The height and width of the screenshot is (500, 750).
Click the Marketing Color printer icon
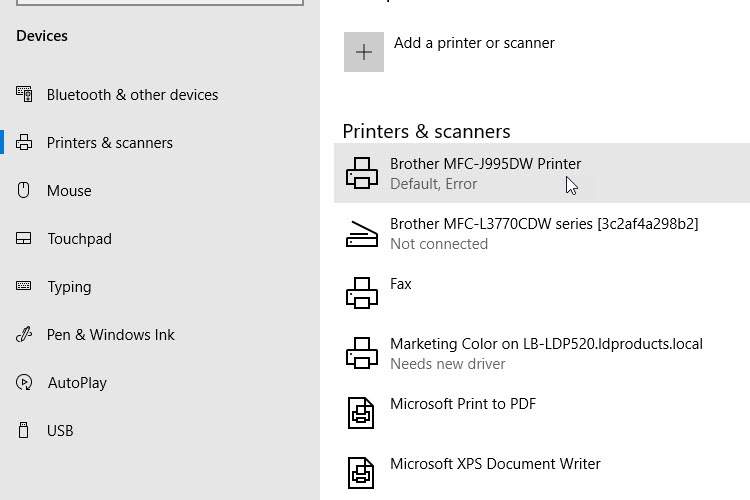(x=362, y=354)
